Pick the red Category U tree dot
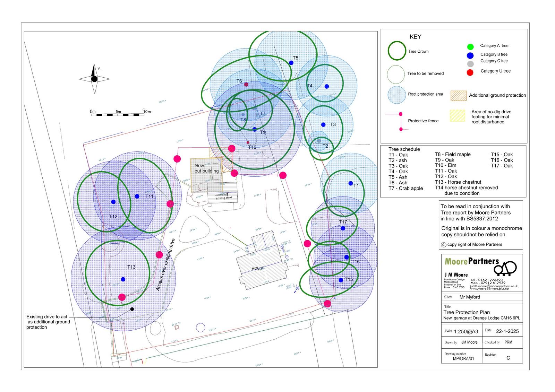555x392 pixels. click(470, 72)
